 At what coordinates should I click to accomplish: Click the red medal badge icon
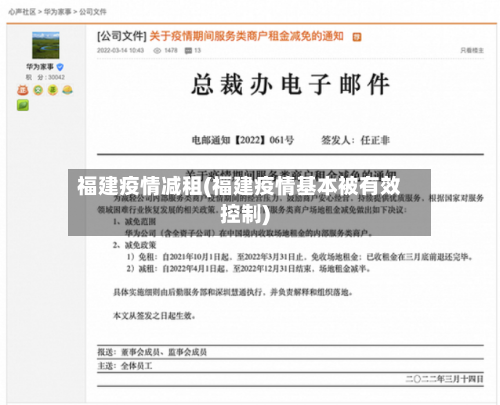23,90
